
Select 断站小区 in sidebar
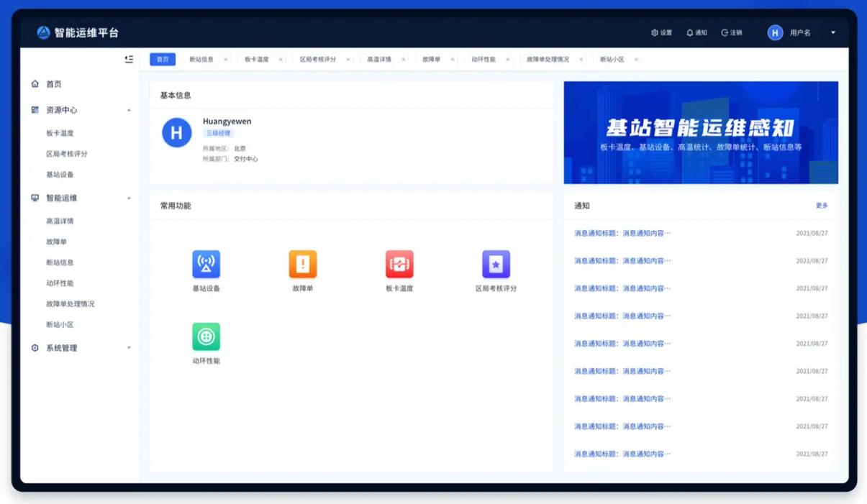point(60,325)
